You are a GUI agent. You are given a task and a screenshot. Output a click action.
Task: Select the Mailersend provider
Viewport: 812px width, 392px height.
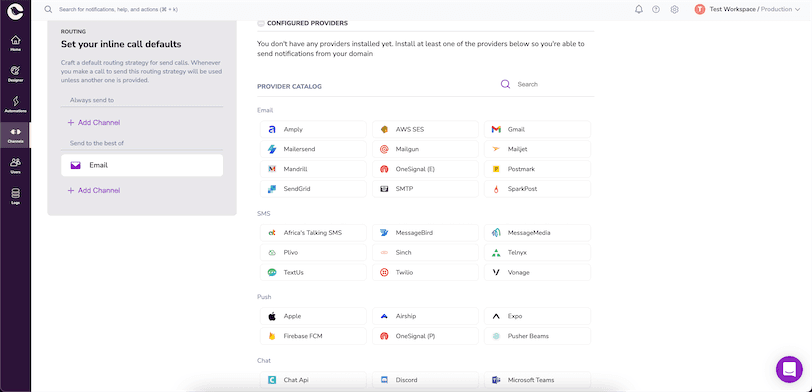[x=313, y=149]
